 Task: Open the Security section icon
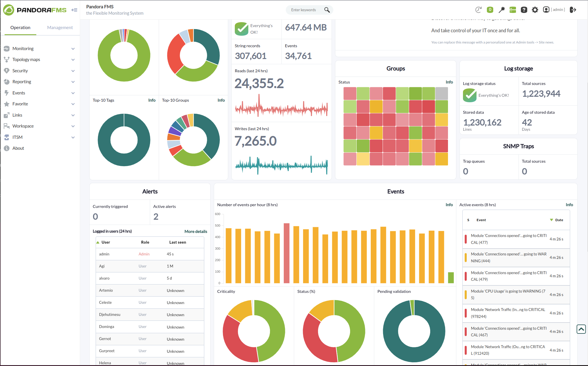[6, 71]
